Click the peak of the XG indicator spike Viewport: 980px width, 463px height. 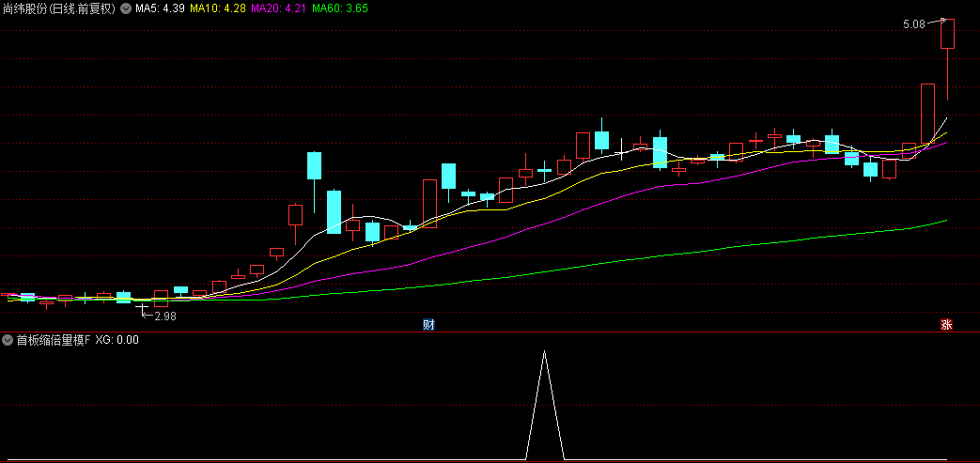[544, 351]
